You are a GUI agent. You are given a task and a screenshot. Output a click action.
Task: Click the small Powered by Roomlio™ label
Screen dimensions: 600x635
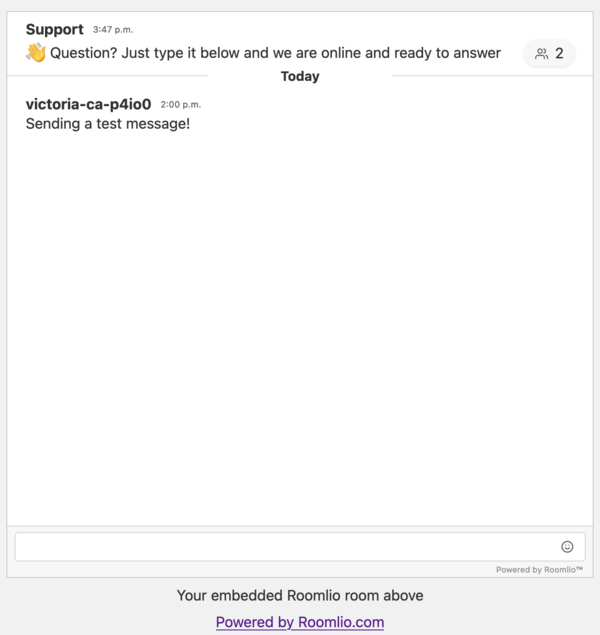pyautogui.click(x=539, y=570)
